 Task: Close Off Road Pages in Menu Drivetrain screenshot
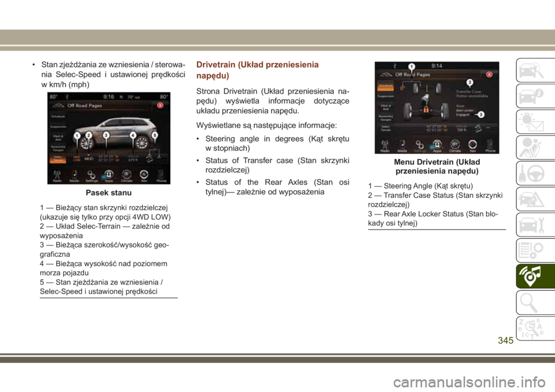pos(489,75)
